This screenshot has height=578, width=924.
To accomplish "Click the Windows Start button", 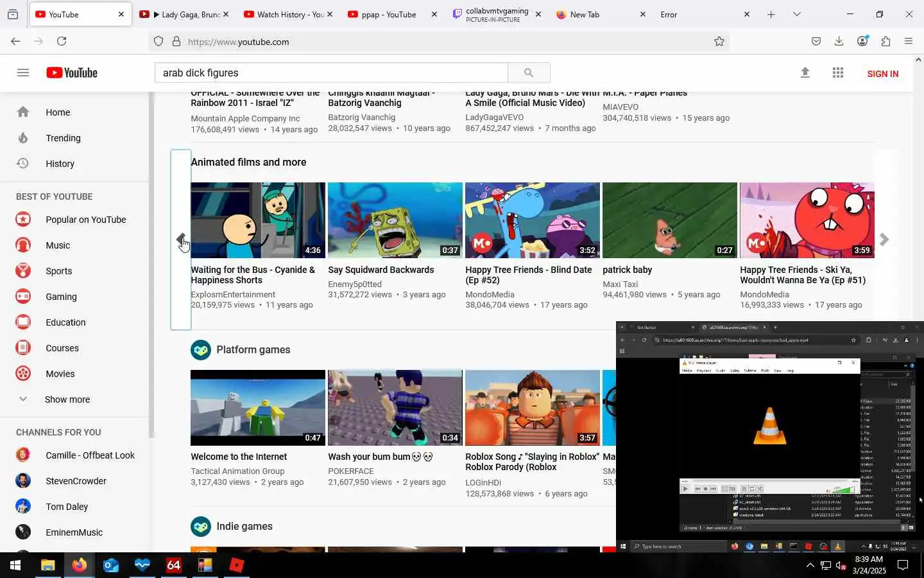I will (x=15, y=565).
